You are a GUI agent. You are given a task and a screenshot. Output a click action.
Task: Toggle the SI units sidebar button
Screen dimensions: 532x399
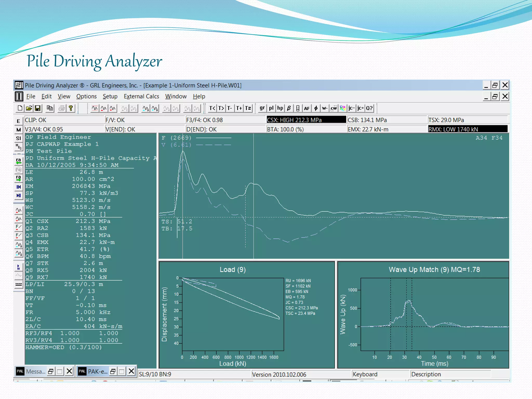[18, 138]
